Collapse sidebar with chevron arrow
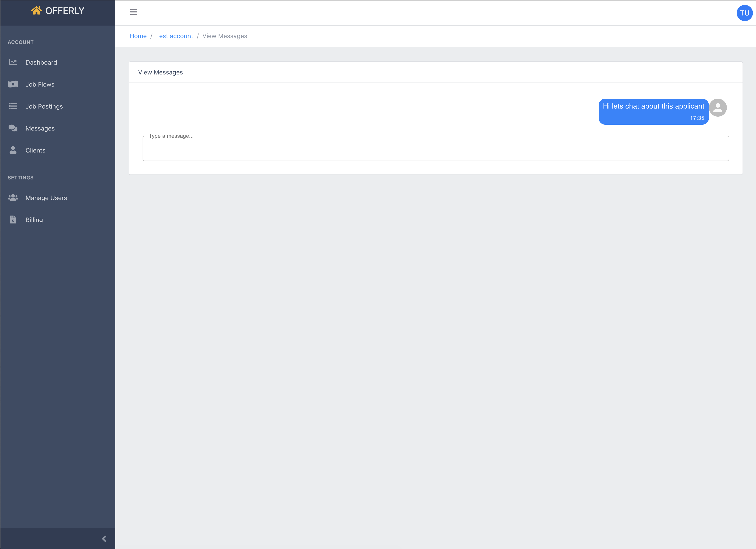756x549 pixels. [x=104, y=539]
